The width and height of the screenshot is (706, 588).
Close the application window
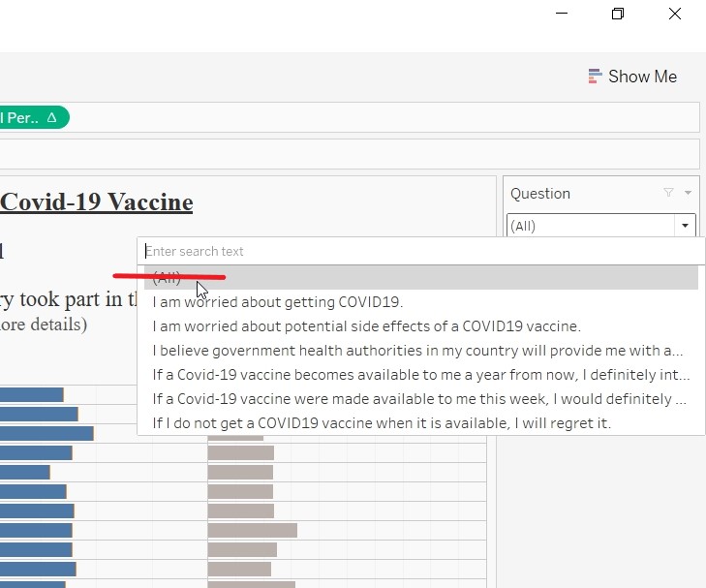675,14
